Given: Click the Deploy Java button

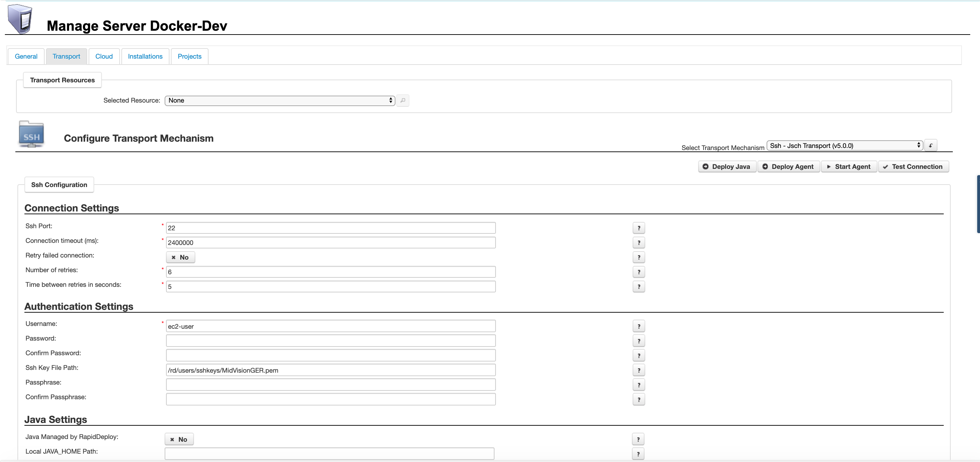Looking at the screenshot, I should pyautogui.click(x=727, y=167).
